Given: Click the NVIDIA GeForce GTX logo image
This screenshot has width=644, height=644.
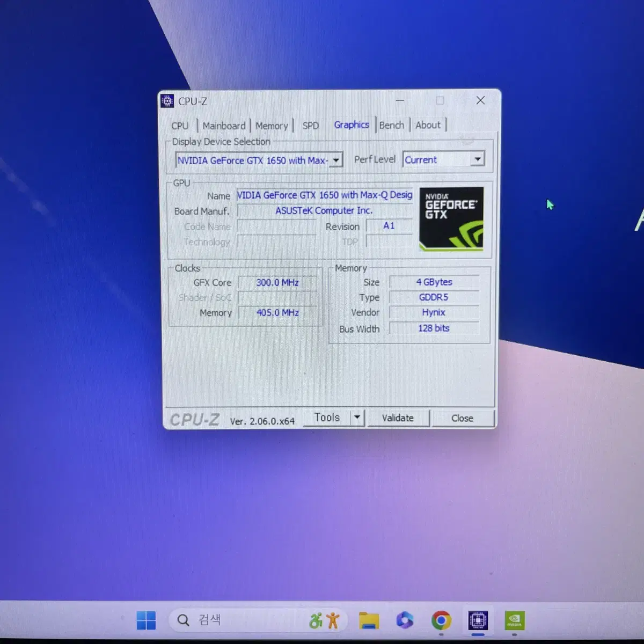Looking at the screenshot, I should pos(451,219).
